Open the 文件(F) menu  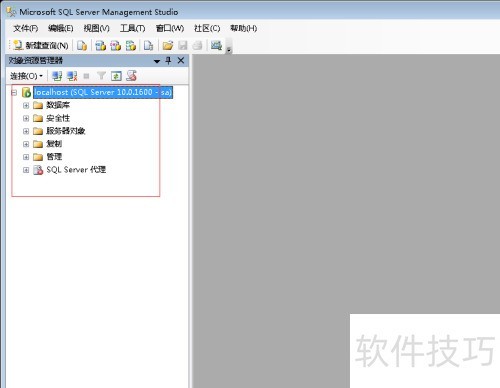[25, 28]
